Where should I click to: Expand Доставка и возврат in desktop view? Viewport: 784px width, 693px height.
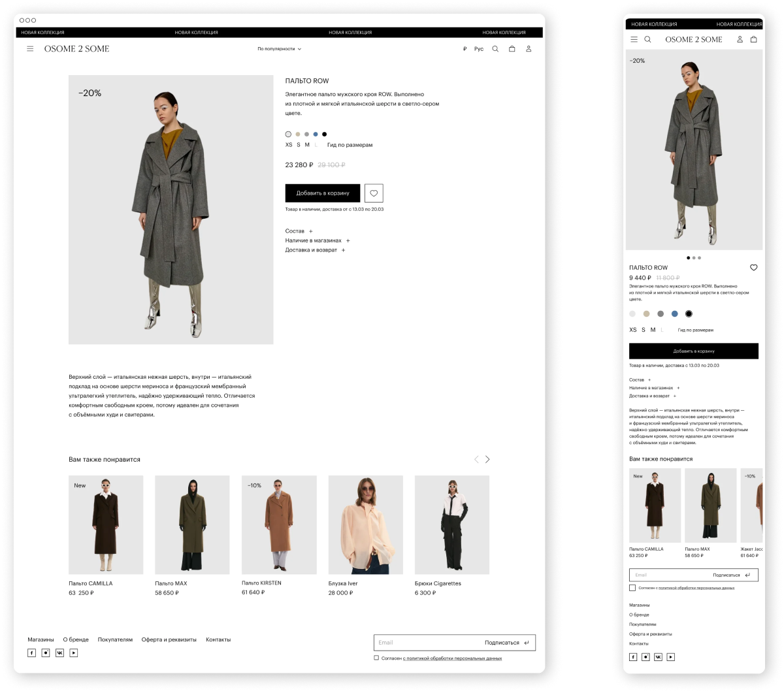pos(315,250)
